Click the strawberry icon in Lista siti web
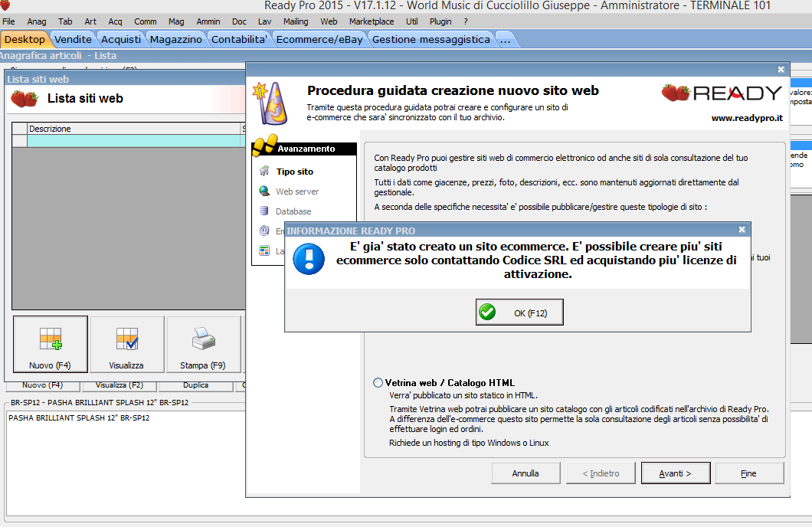812x527 pixels. click(x=25, y=98)
